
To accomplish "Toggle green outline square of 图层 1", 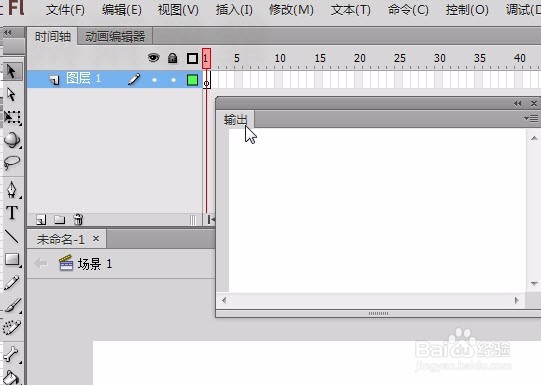I will click(192, 80).
